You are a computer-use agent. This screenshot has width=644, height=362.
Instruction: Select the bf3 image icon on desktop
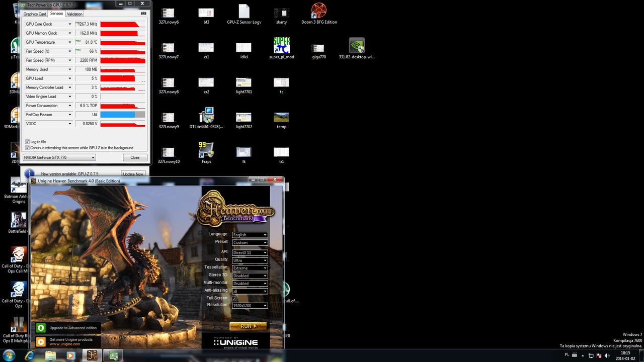pos(206,16)
